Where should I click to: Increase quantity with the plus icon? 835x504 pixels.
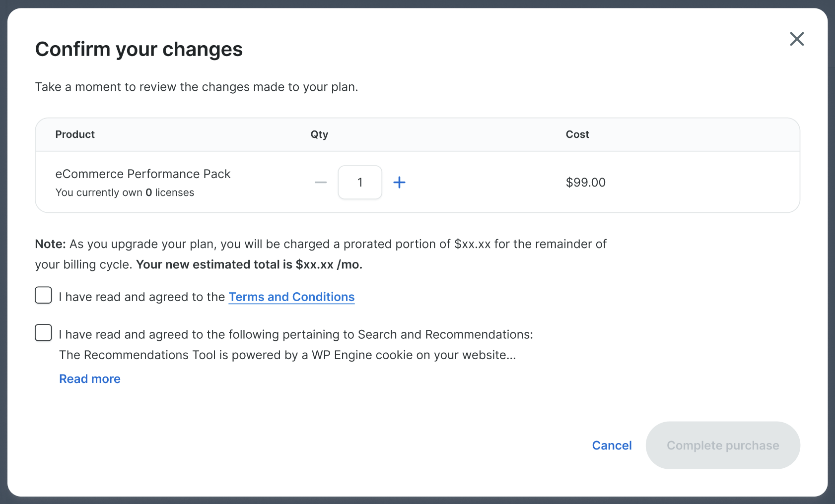coord(399,183)
